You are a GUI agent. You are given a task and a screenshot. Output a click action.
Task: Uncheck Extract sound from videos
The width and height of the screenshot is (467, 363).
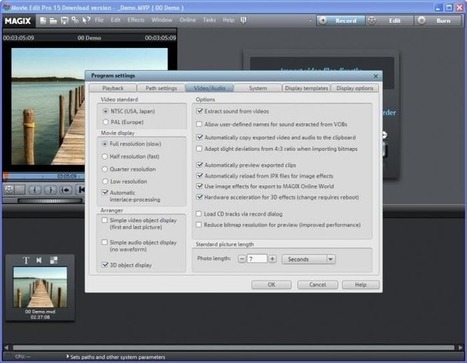click(199, 111)
